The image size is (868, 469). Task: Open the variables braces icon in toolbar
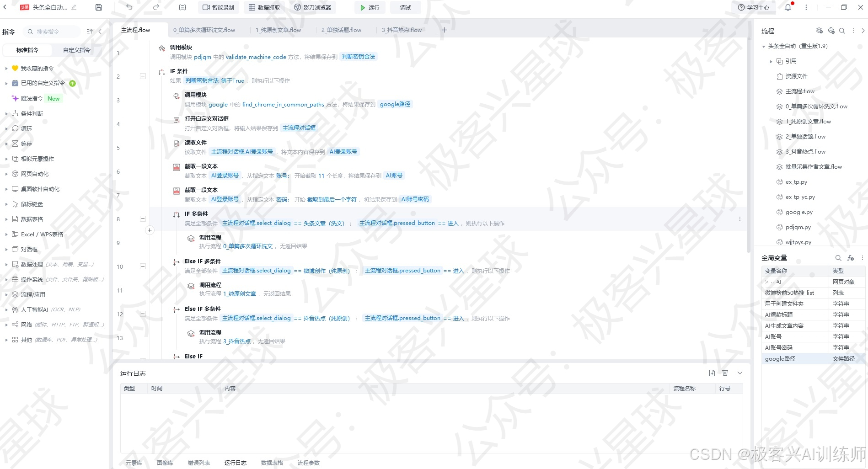[182, 7]
